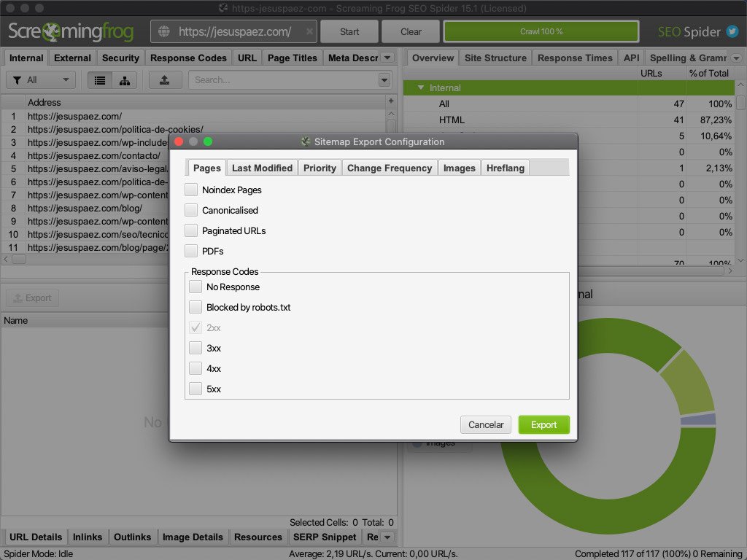This screenshot has height=560, width=747.
Task: Open the Image Details tab
Action: (193, 537)
